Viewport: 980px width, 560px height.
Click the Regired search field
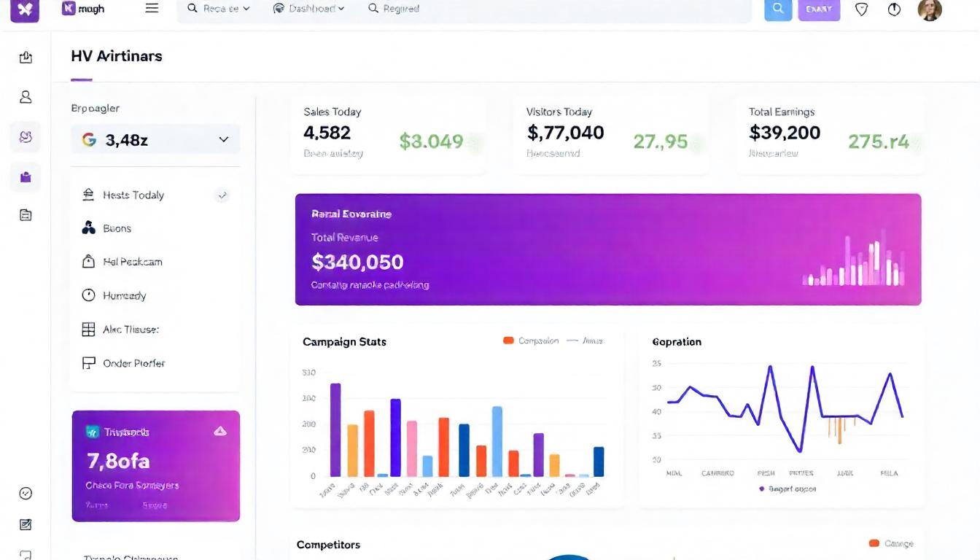[x=401, y=9]
